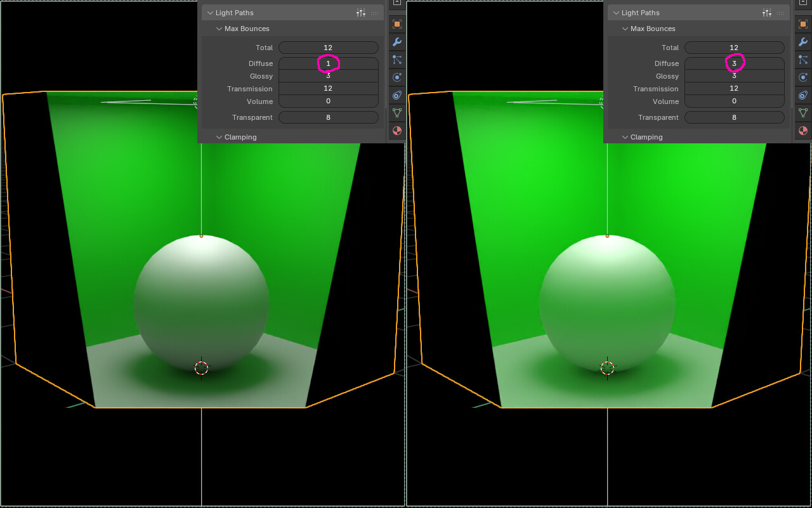The width and height of the screenshot is (812, 508).
Task: Open Object Constraints tab in left panel
Action: coord(397,95)
